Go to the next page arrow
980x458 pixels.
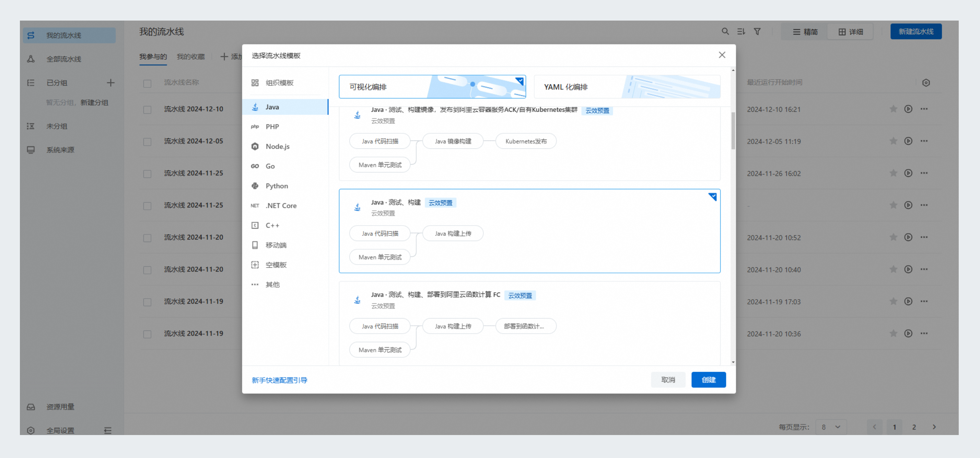click(x=934, y=427)
